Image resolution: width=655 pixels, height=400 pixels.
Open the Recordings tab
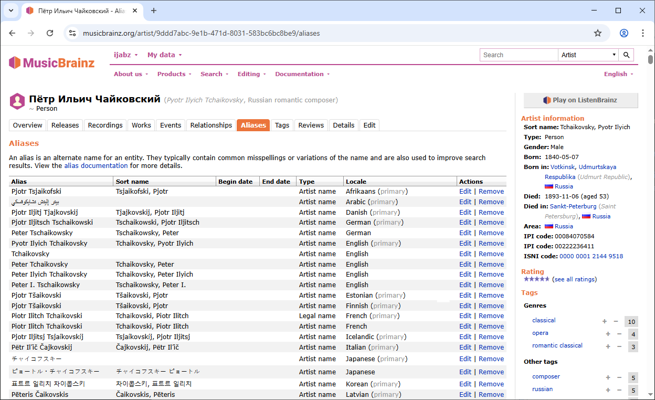point(104,126)
